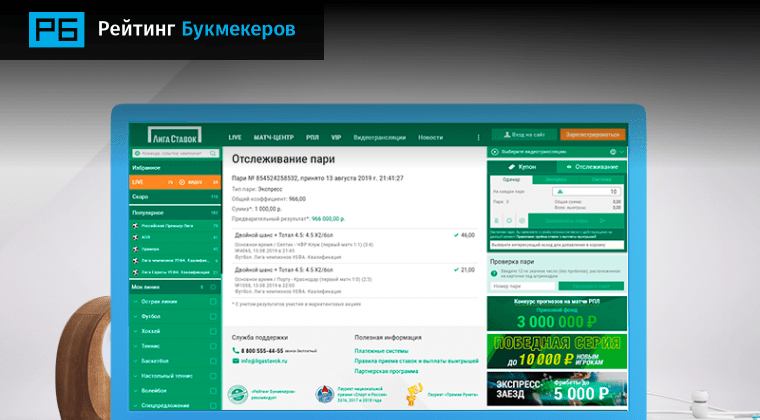Click the Лига Ставок logo
This screenshot has height=420, width=760.
point(172,136)
